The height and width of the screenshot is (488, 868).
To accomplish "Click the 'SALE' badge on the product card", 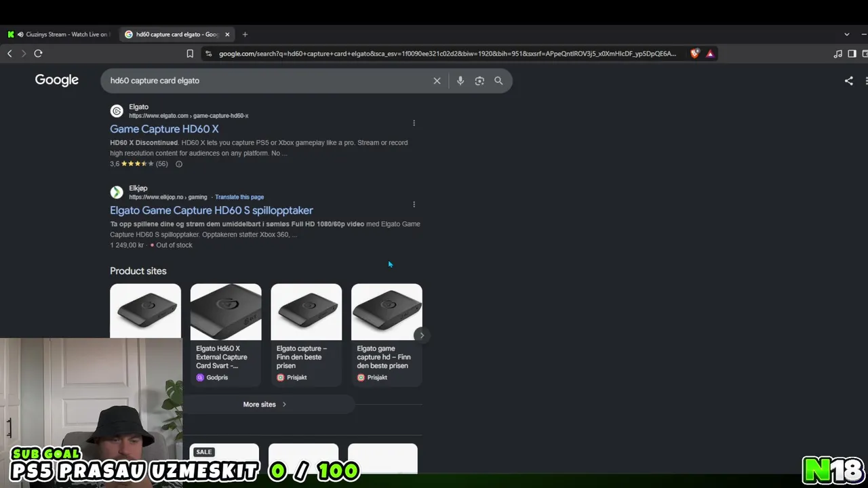I will click(x=203, y=452).
